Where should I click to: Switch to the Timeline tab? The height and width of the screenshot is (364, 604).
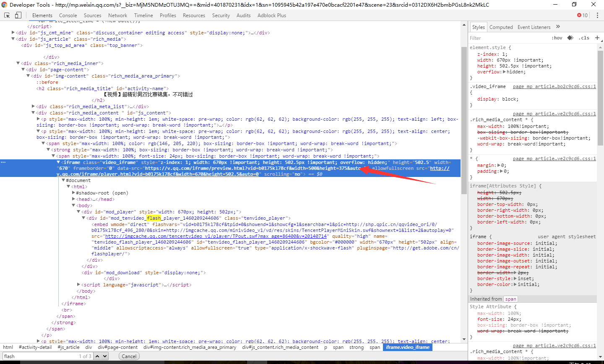pyautogui.click(x=143, y=16)
